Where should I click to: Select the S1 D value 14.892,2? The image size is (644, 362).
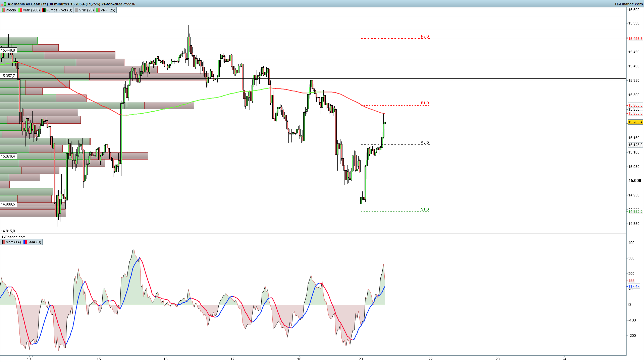635,212
